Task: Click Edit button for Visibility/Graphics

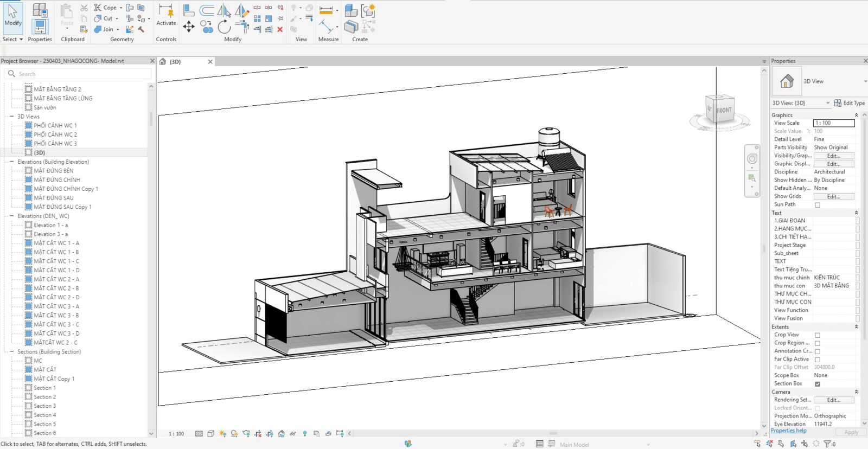Action: point(834,156)
